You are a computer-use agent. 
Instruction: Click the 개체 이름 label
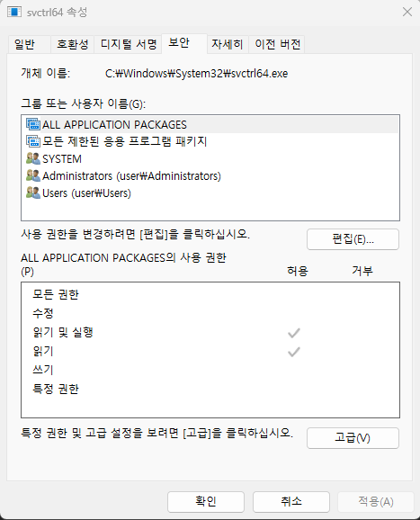45,73
